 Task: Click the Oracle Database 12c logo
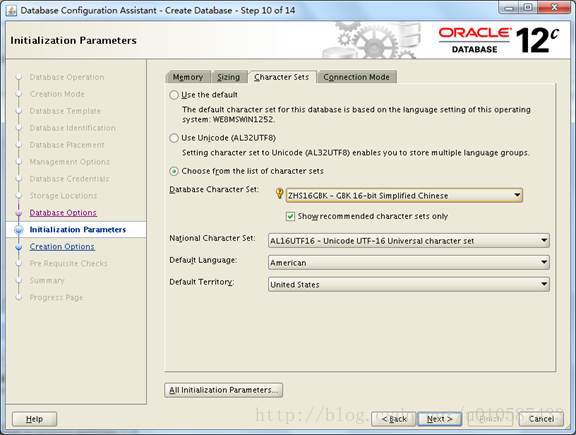click(x=499, y=40)
